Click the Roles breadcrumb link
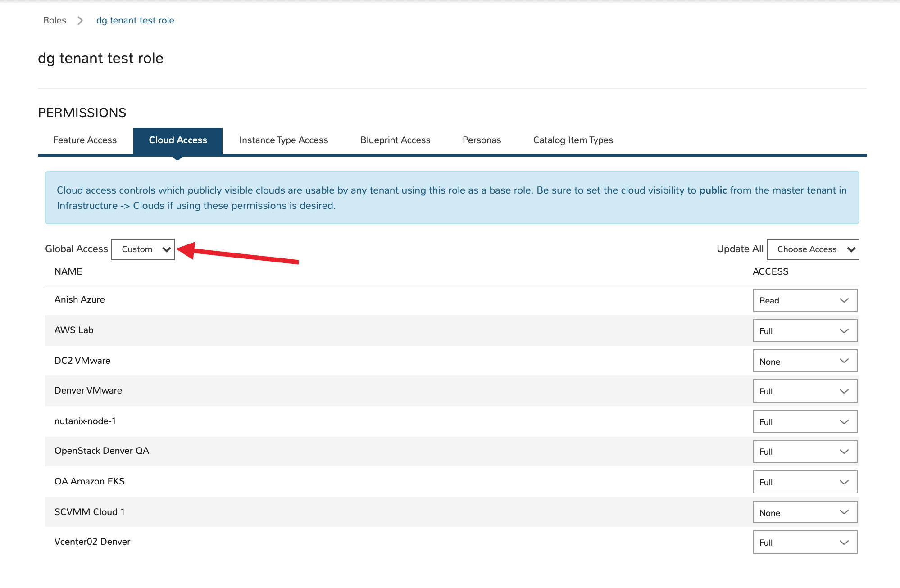 coord(55,20)
